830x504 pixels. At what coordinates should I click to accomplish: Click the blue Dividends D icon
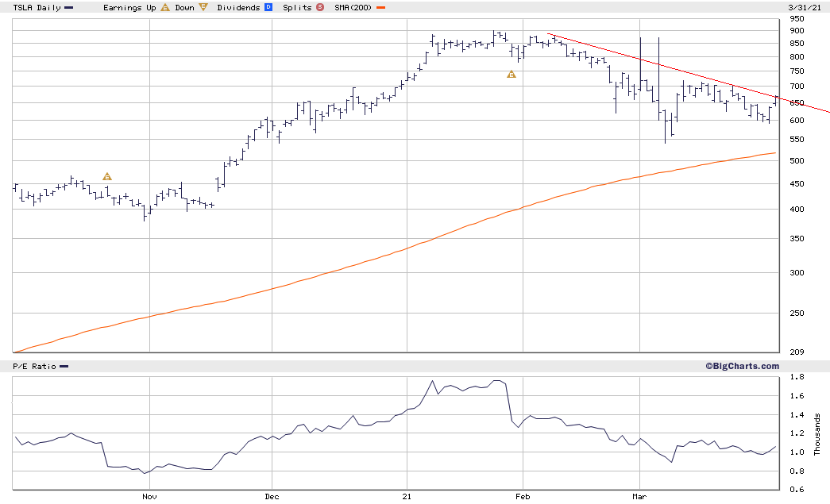tap(268, 7)
